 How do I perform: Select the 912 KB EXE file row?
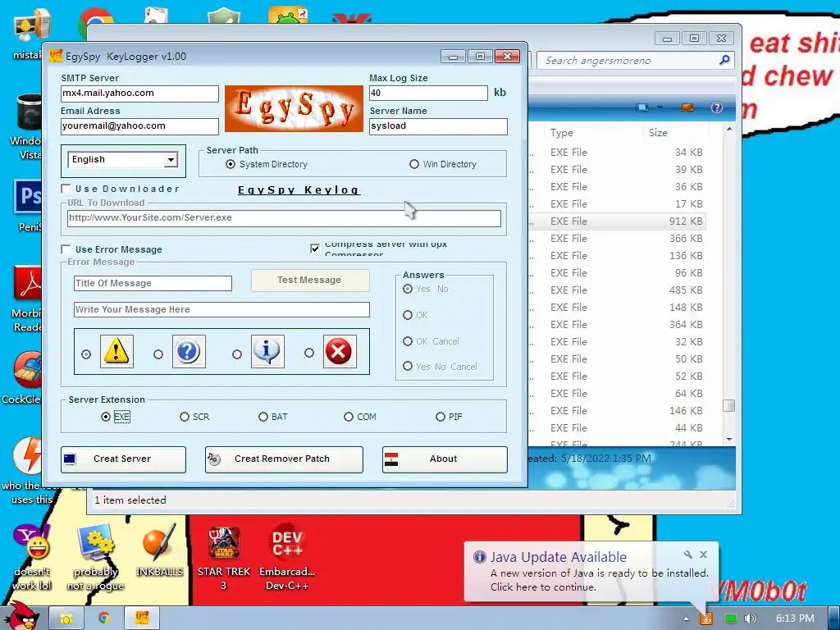click(x=617, y=221)
